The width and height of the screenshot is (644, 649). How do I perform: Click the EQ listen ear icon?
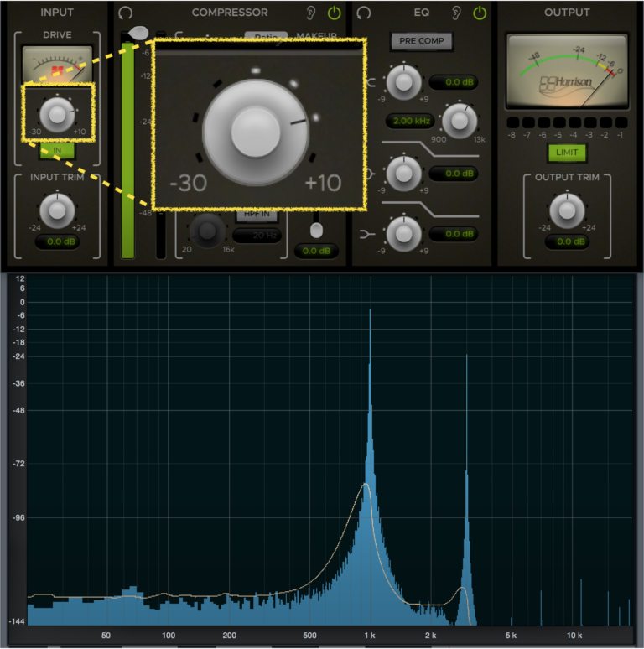coord(455,13)
